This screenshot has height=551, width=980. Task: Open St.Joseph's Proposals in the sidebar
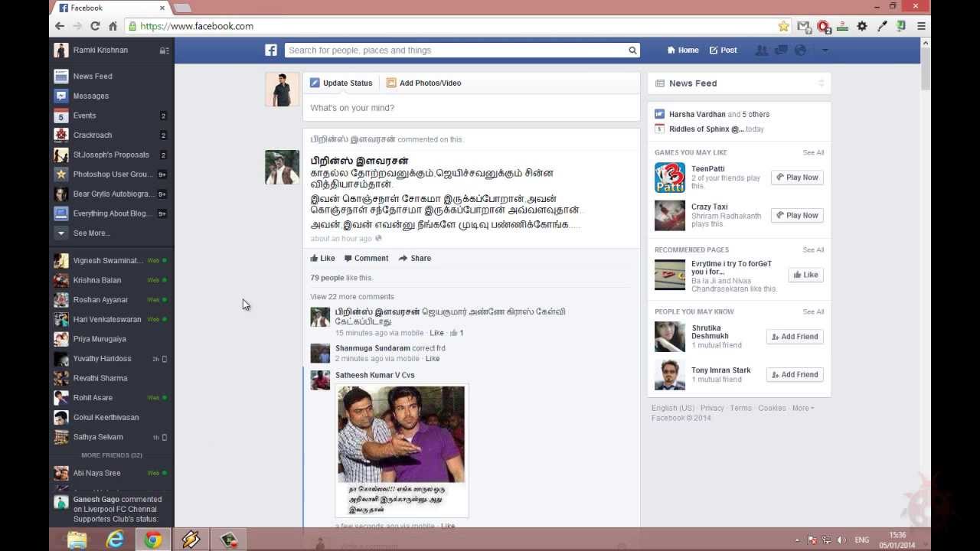(111, 155)
